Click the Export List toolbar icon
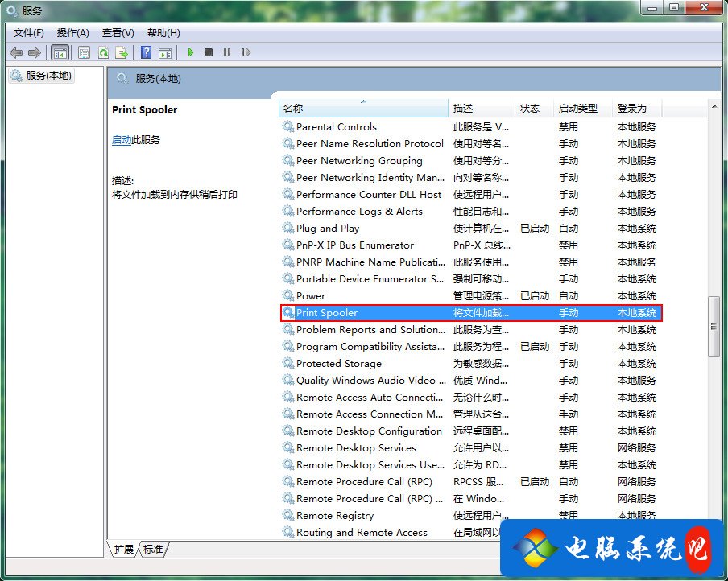 (122, 52)
